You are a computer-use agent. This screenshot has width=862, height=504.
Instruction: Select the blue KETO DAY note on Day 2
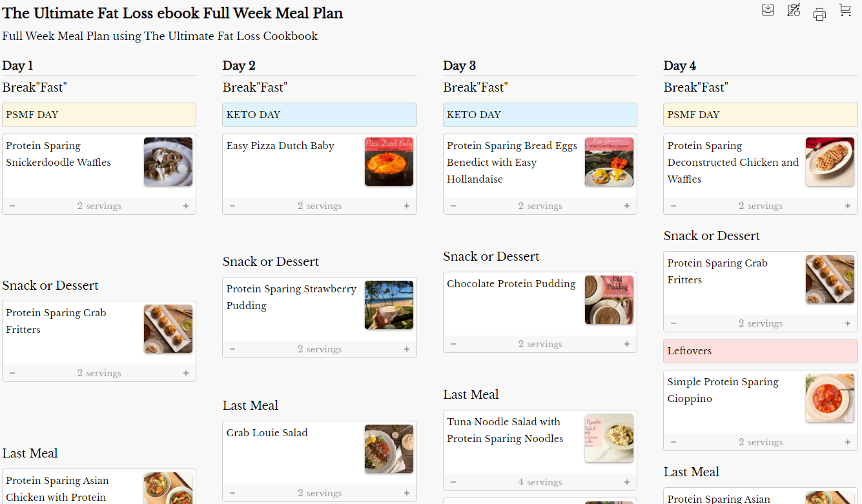click(x=319, y=115)
